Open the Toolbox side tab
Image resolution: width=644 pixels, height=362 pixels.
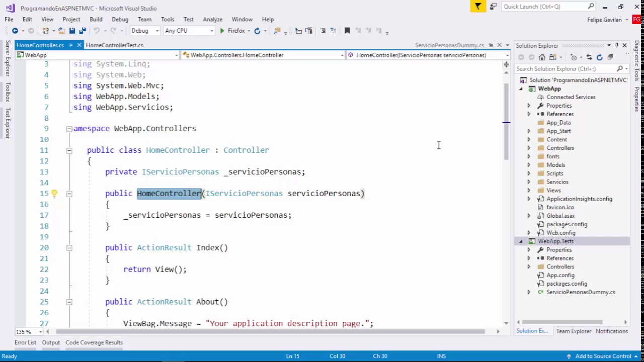click(8, 92)
